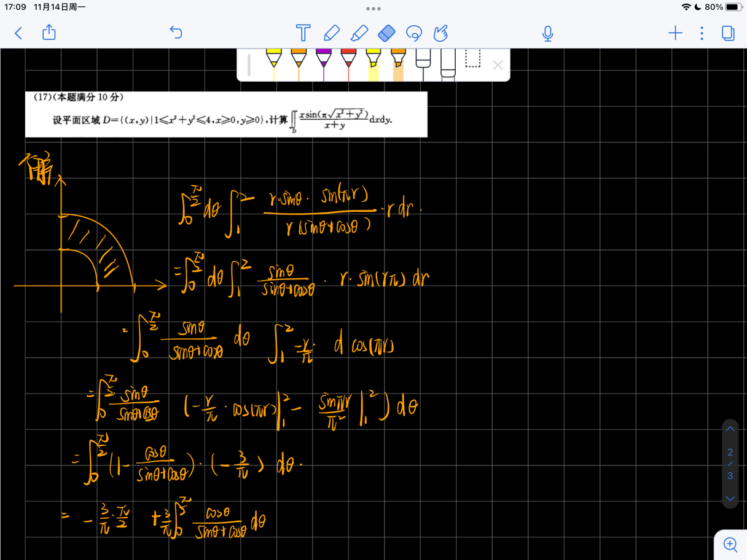Go to next page with down chevron
This screenshot has width=747, height=560.
pyautogui.click(x=730, y=499)
